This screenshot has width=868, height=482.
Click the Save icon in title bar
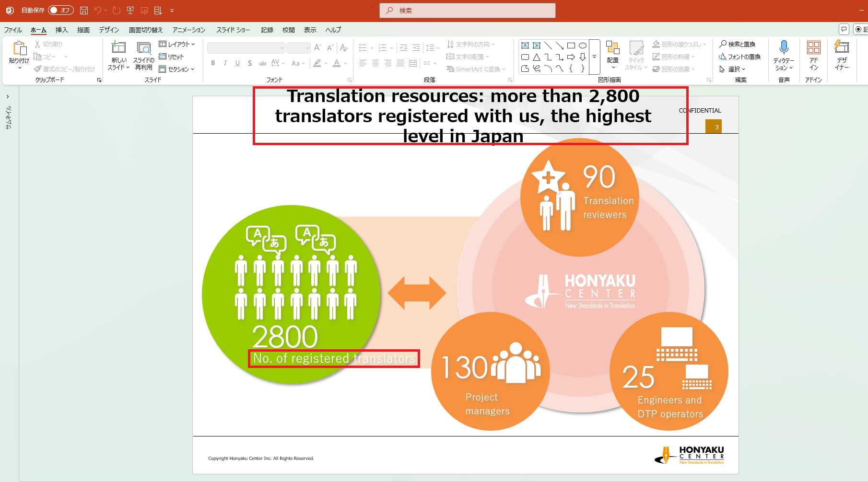click(84, 10)
